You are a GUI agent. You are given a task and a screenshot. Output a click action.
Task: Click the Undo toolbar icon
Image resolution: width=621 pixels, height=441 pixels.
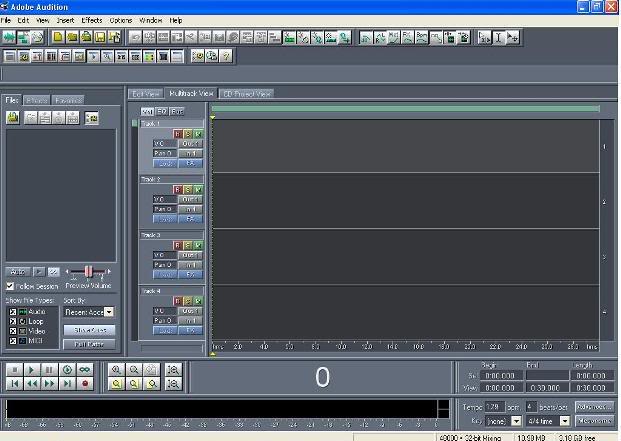pos(135,37)
